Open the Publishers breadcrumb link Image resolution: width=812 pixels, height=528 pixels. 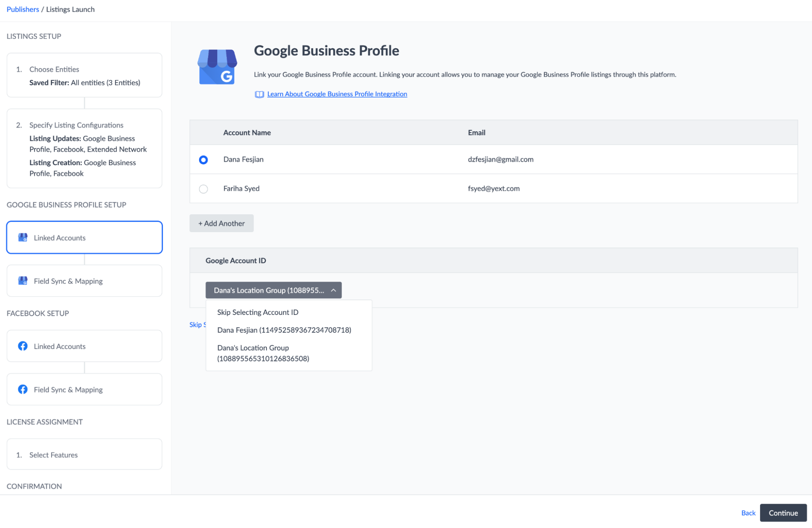[x=23, y=9]
